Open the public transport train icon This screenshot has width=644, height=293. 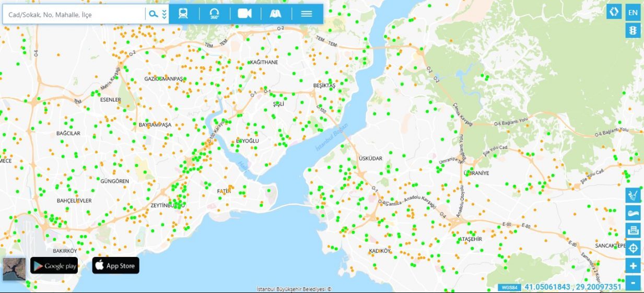[183, 14]
